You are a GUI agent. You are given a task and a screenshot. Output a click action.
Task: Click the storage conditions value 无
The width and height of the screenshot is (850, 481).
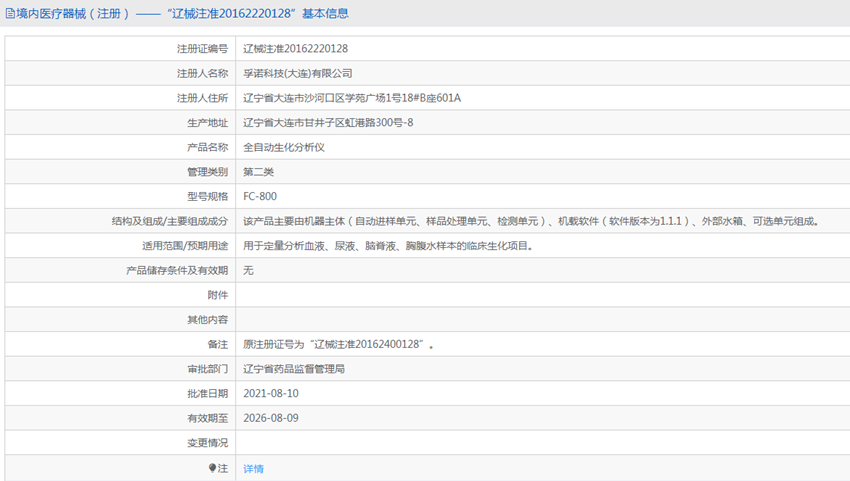[x=248, y=270]
